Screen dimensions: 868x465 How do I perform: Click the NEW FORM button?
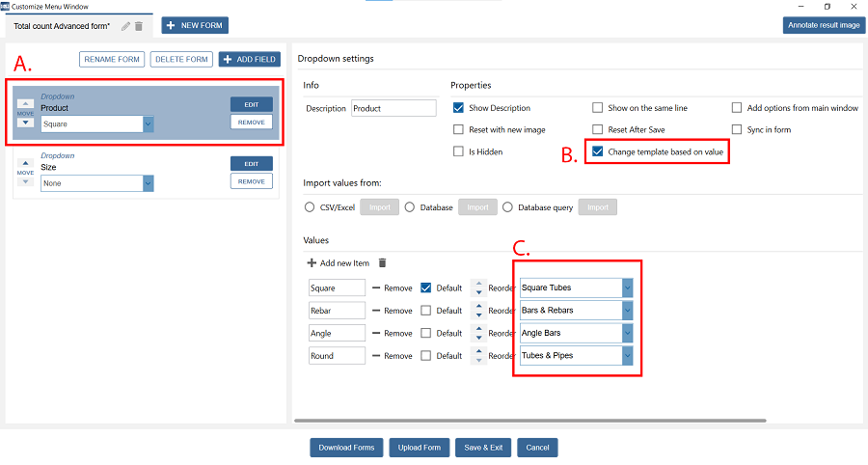tap(195, 25)
